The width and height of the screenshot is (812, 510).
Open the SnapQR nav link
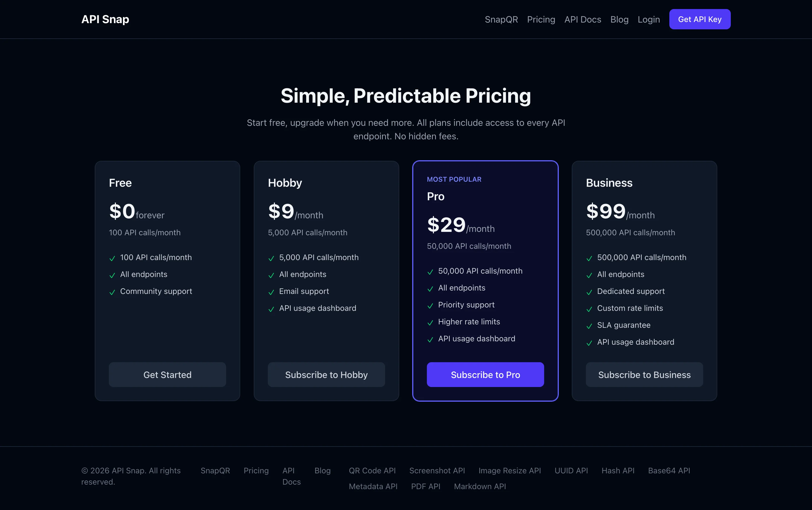501,19
